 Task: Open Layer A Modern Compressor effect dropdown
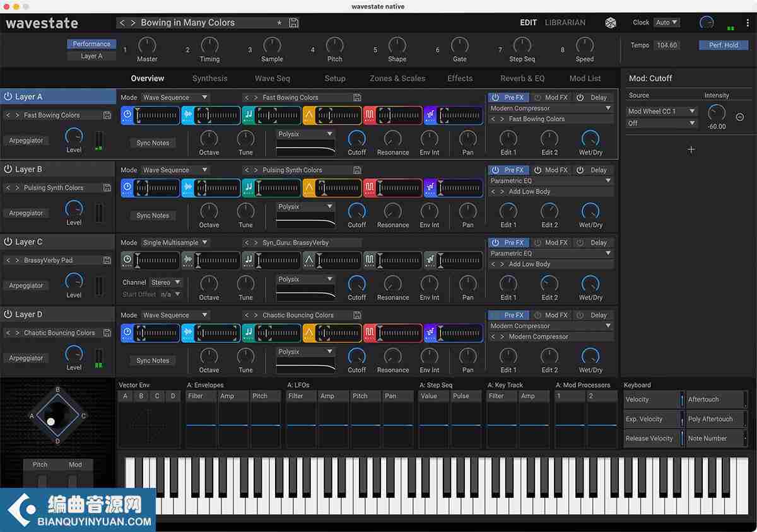point(551,108)
